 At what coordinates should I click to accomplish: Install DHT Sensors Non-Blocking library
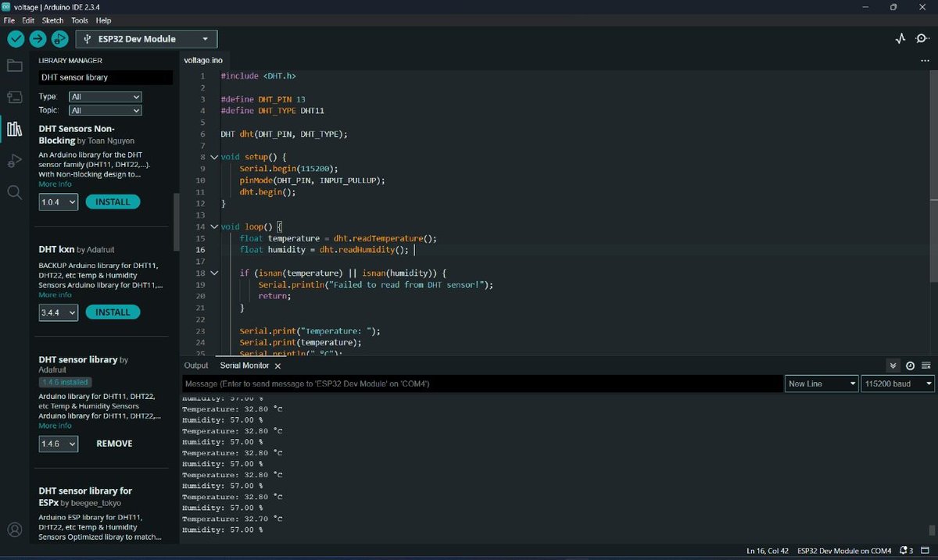(113, 202)
